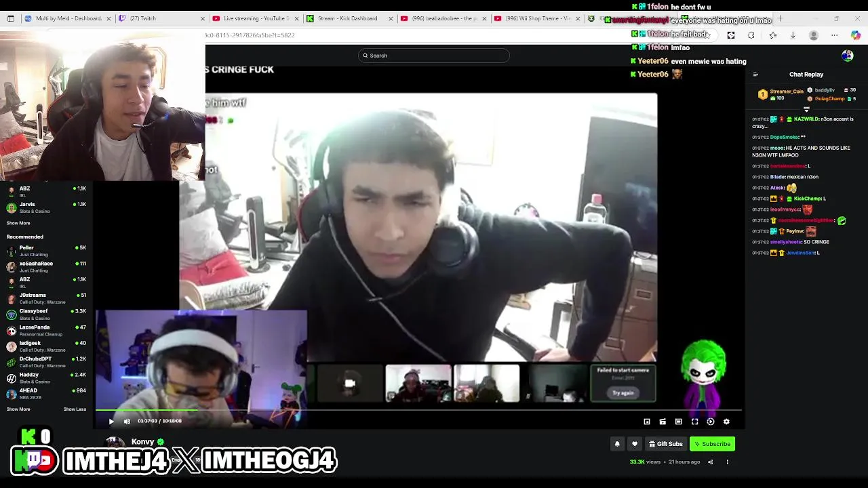The height and width of the screenshot is (488, 868).
Task: Click GulagChamp in chat leaderboard
Action: pyautogui.click(x=829, y=99)
